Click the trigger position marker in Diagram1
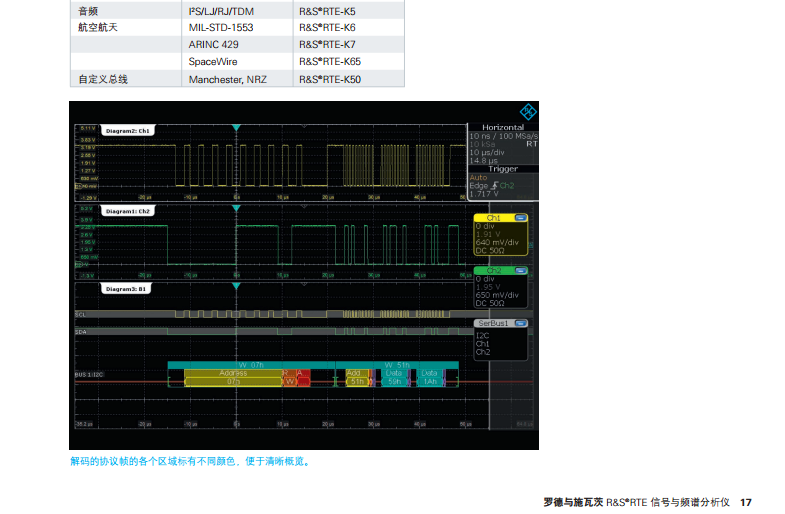785x514 pixels. coord(236,208)
